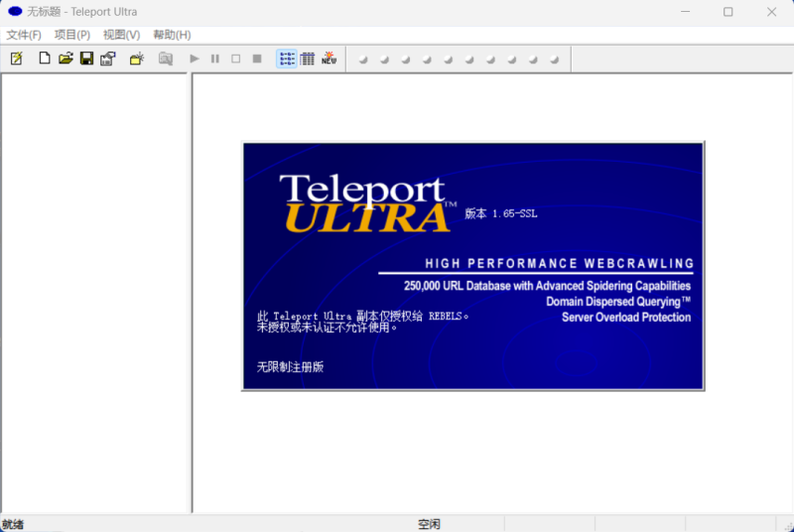Click the 就绪 status bar text

13,524
